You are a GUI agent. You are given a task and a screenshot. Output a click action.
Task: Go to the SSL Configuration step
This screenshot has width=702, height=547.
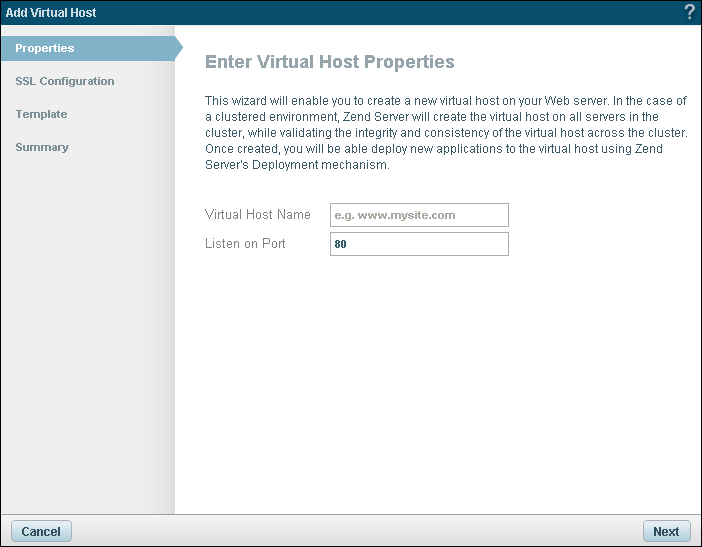[65, 81]
